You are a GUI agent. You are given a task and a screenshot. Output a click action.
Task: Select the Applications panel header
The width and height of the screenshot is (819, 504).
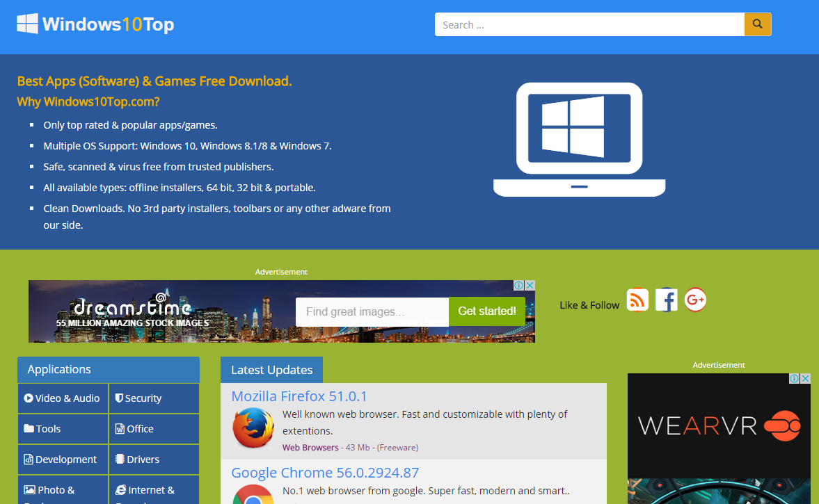(x=108, y=369)
